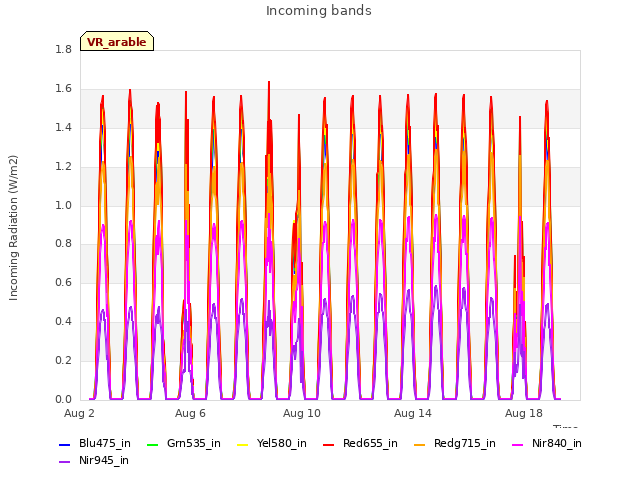Select the green Grn535_in legend swatch
The height and width of the screenshot is (480, 640).
click(152, 444)
